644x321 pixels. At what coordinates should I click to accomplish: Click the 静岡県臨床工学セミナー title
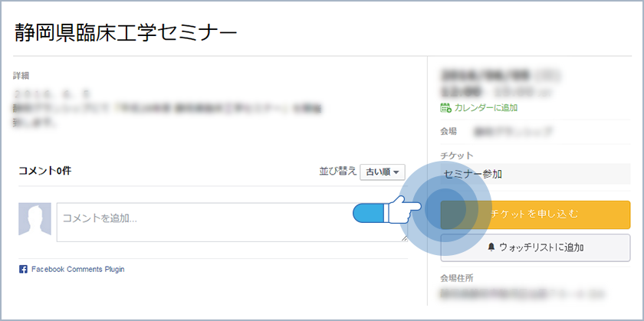(x=126, y=33)
